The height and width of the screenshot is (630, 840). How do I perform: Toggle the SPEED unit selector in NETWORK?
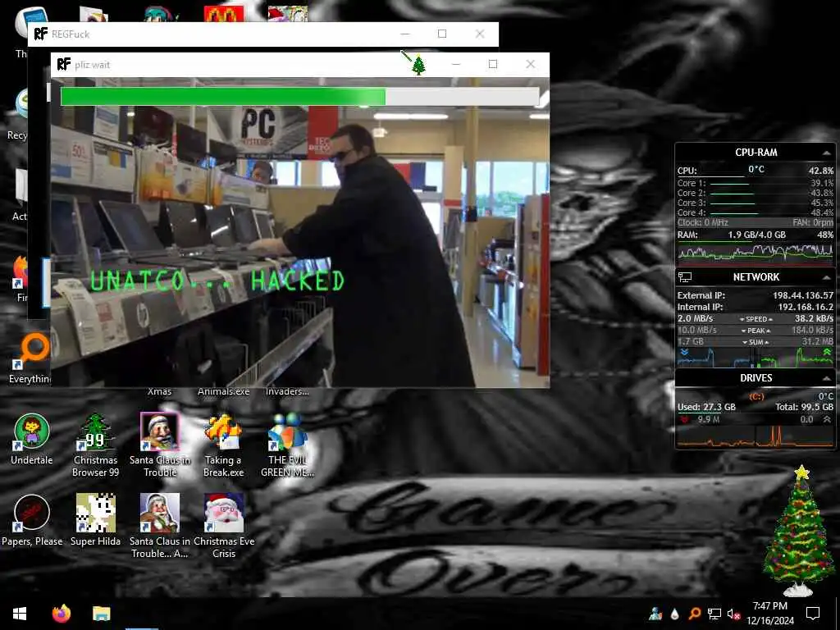756,319
